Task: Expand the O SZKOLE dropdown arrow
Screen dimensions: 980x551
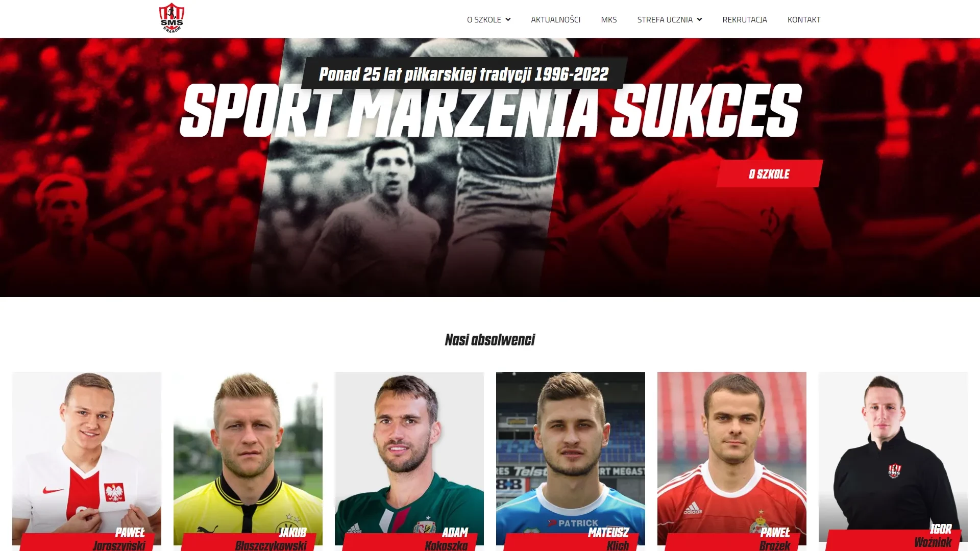Action: point(508,20)
